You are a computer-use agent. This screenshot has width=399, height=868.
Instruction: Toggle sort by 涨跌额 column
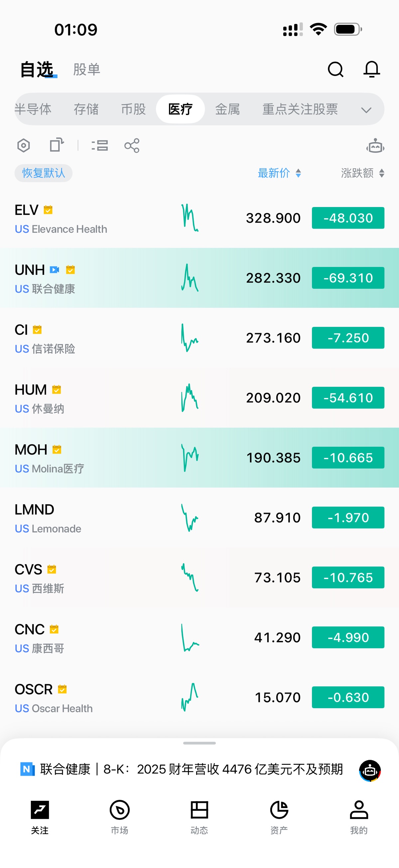[362, 173]
